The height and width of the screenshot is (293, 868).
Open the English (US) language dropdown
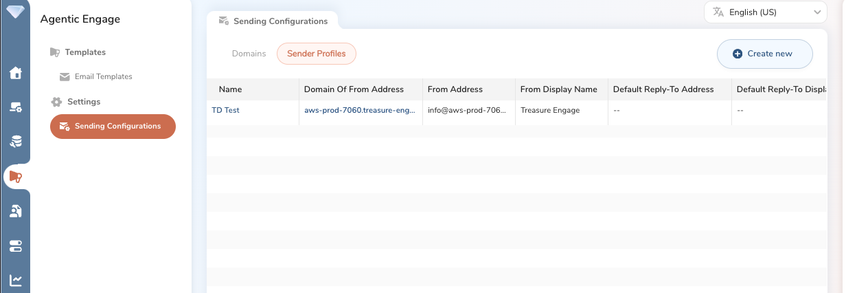coord(766,12)
